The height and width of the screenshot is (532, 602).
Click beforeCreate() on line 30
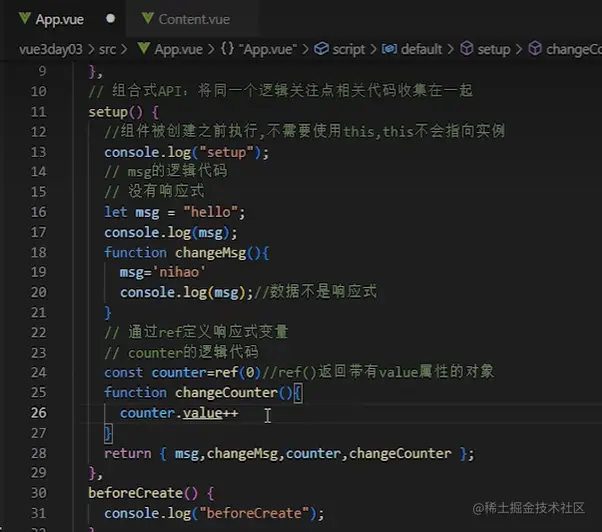pyautogui.click(x=143, y=493)
